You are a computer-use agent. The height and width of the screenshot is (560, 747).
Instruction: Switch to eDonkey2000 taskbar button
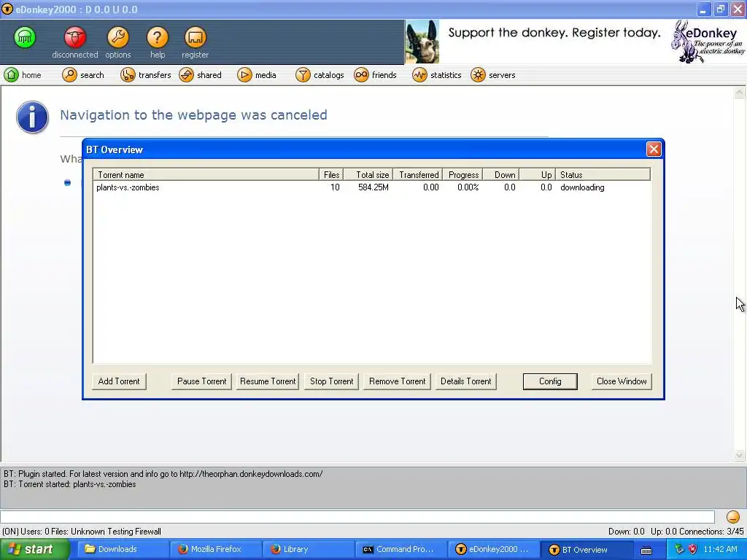494,550
